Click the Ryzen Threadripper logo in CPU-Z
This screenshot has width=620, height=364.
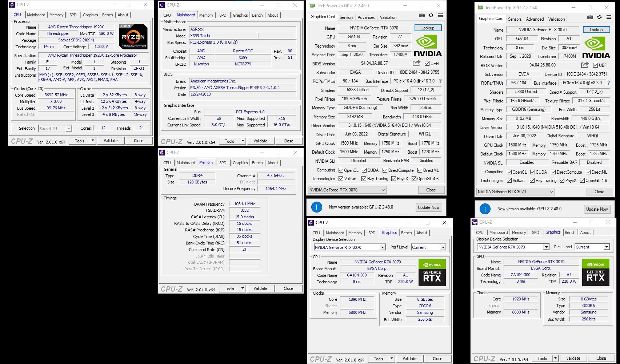[x=133, y=36]
